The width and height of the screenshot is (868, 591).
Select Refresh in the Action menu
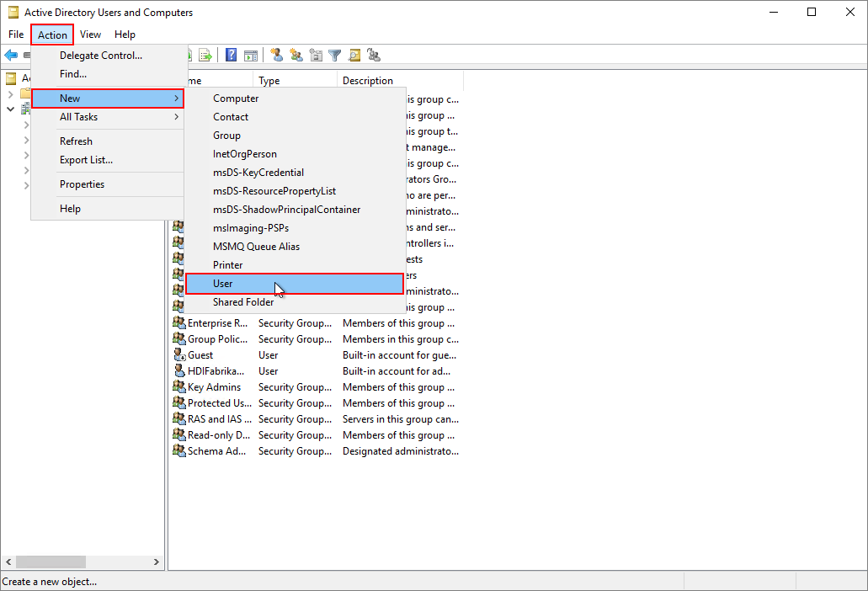pyautogui.click(x=108, y=141)
